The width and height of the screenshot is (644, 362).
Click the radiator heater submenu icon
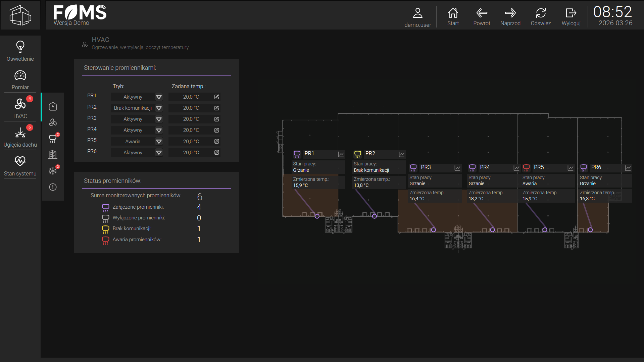[53, 138]
